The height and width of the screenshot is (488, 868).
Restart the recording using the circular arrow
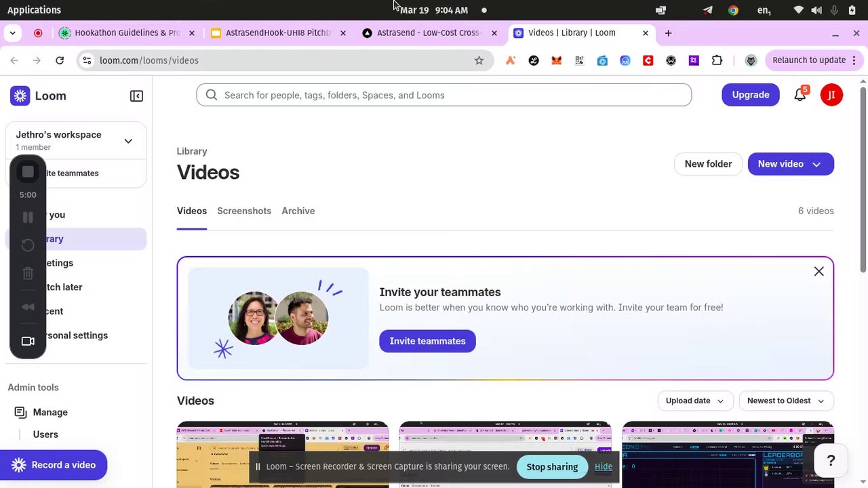[x=28, y=245]
